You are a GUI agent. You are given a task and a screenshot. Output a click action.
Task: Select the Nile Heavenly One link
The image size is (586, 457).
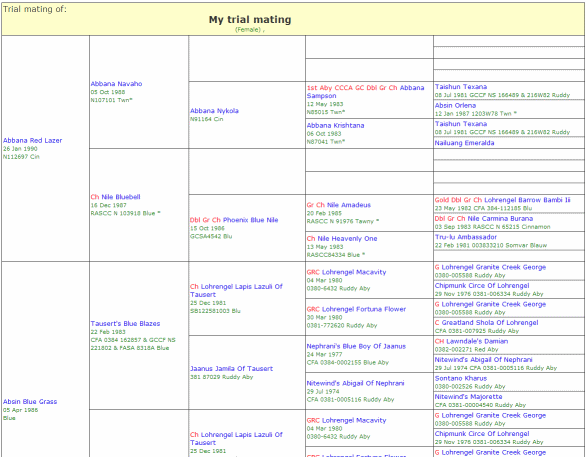347,239
